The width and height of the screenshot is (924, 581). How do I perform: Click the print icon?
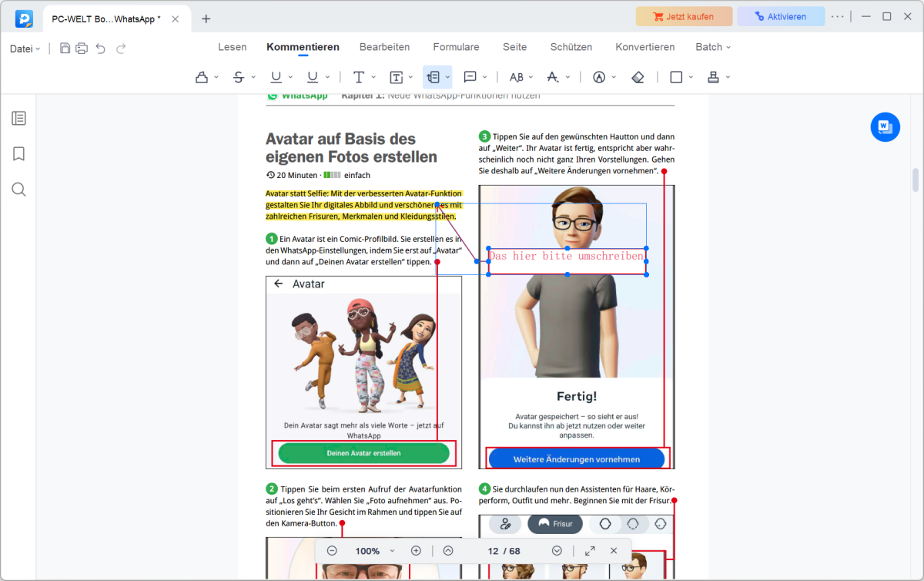(x=82, y=48)
